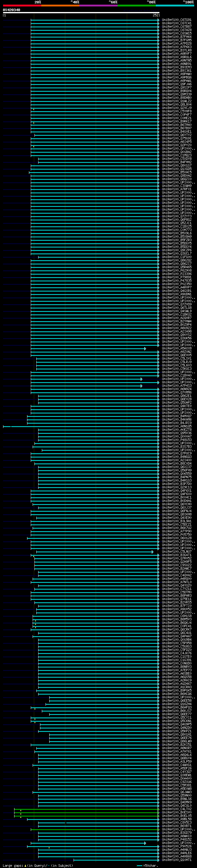Select the UniRef100_A7P4S3 entry

pyautogui.click(x=176, y=386)
